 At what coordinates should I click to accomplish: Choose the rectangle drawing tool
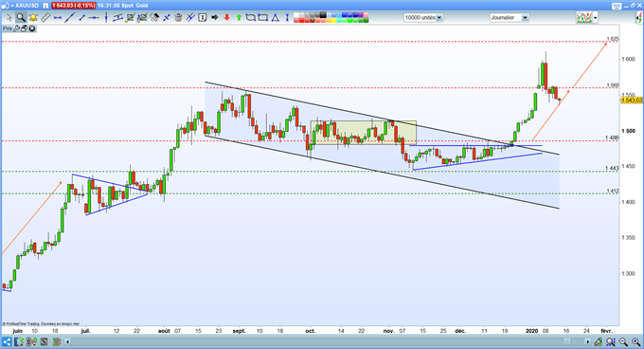[263, 18]
